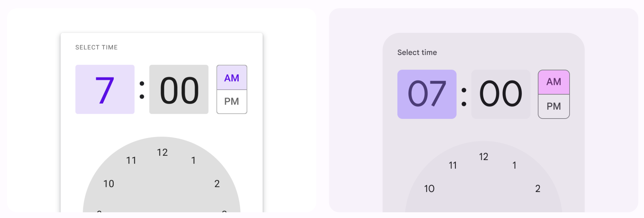Switch to PM in the white card picker
This screenshot has height=218, width=644.
[x=232, y=101]
